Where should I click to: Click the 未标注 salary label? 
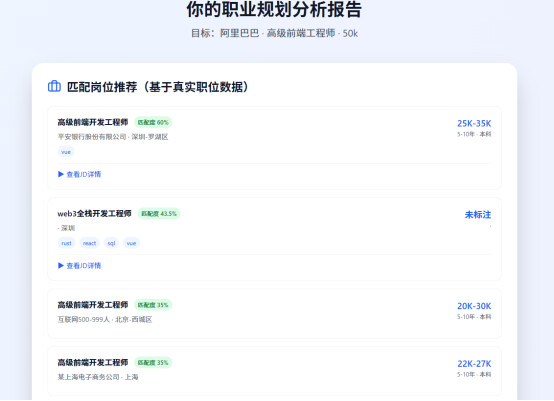[x=478, y=214]
